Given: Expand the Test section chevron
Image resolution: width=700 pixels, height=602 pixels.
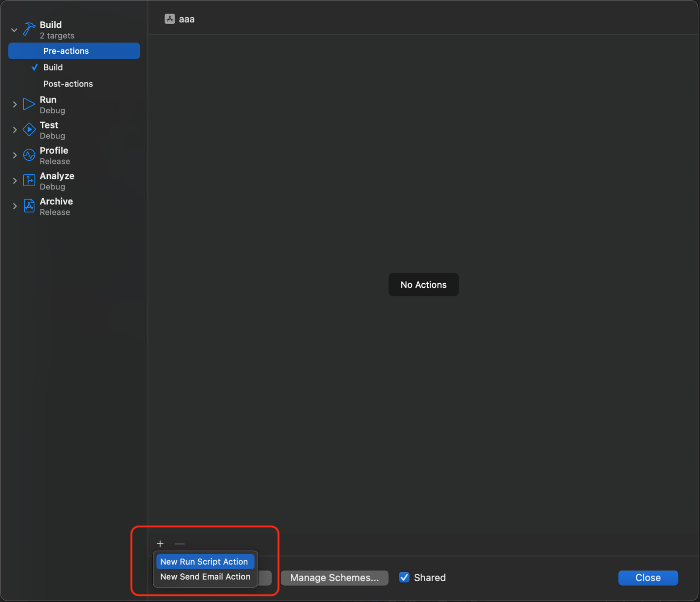Looking at the screenshot, I should pyautogui.click(x=15, y=130).
